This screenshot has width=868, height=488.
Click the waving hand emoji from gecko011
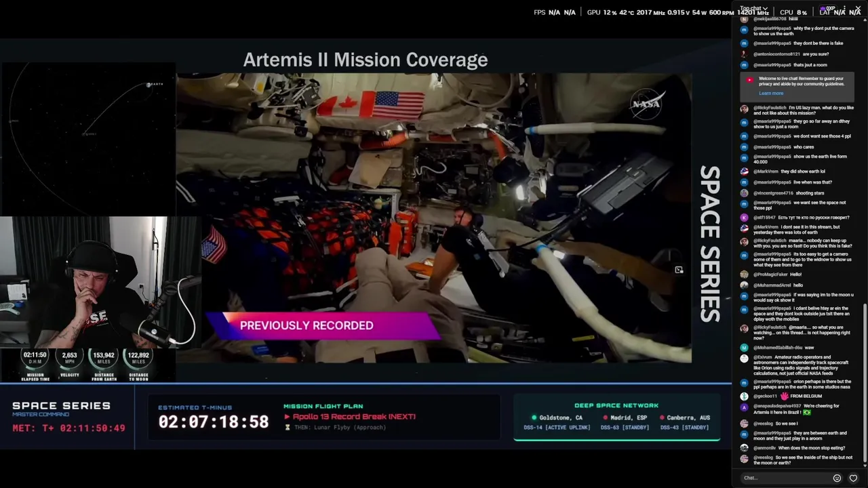point(785,396)
